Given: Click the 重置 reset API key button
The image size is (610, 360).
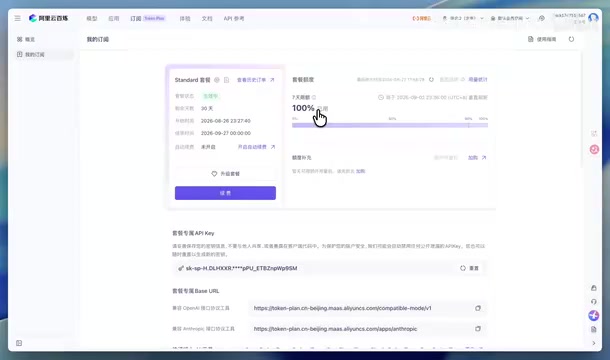Looking at the screenshot, I should click(x=470, y=268).
